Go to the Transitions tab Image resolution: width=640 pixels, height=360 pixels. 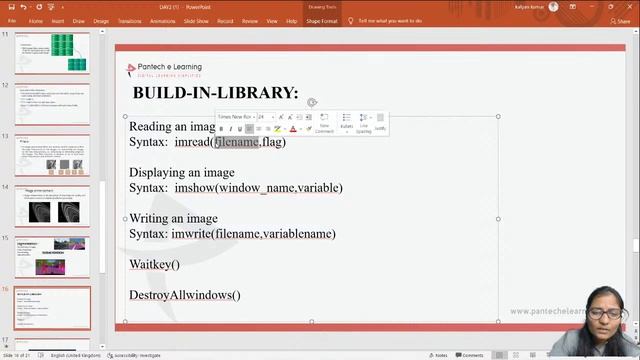[x=129, y=21]
